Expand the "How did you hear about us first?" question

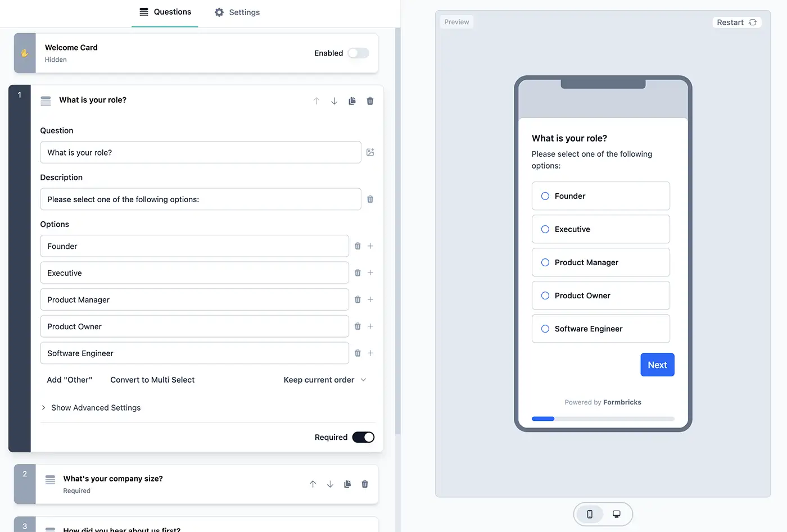pos(121,527)
